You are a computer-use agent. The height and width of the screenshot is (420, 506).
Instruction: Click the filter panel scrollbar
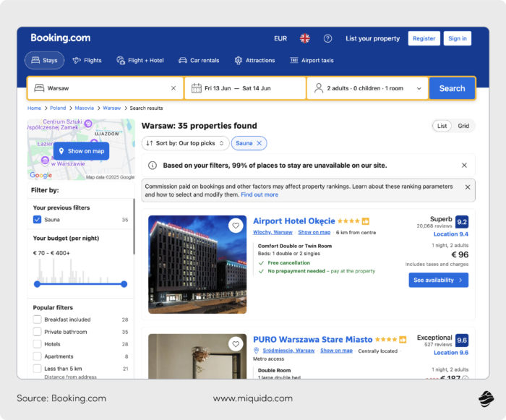(x=134, y=226)
